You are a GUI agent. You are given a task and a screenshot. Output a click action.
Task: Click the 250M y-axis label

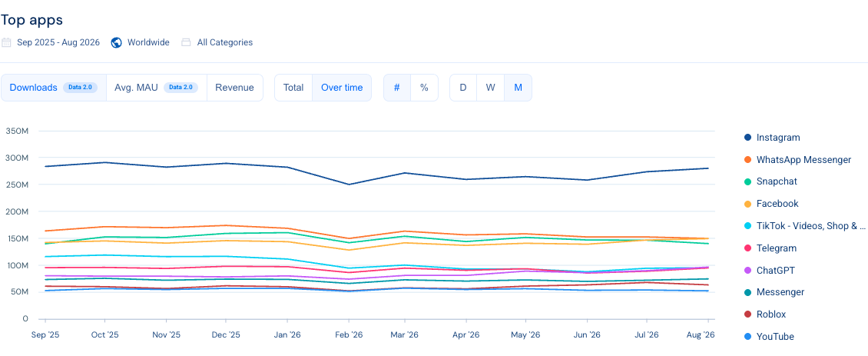tap(17, 185)
